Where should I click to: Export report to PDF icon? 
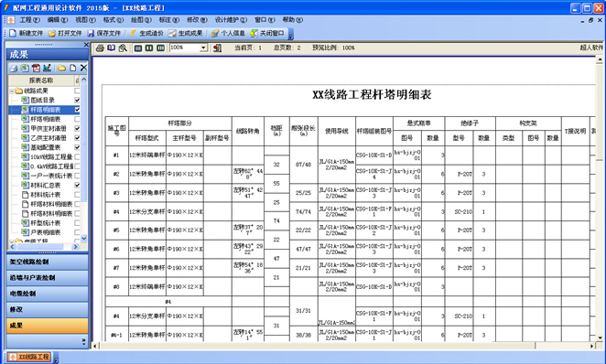coord(36,68)
